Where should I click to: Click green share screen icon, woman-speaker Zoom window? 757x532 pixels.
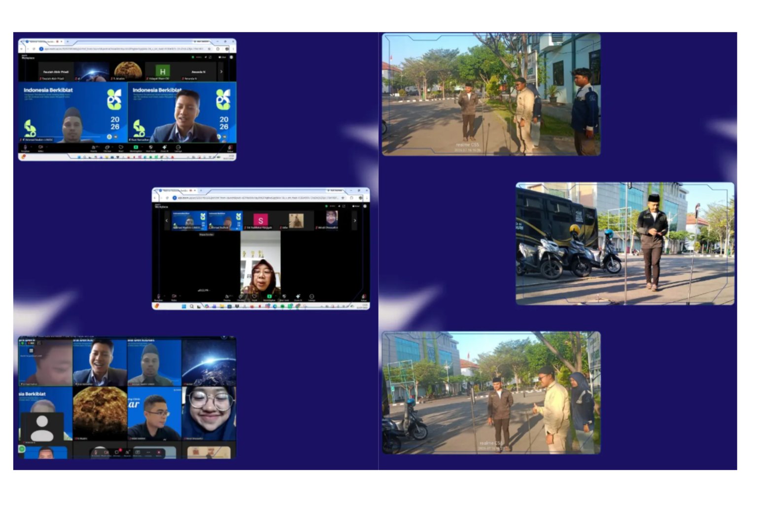pos(269,297)
